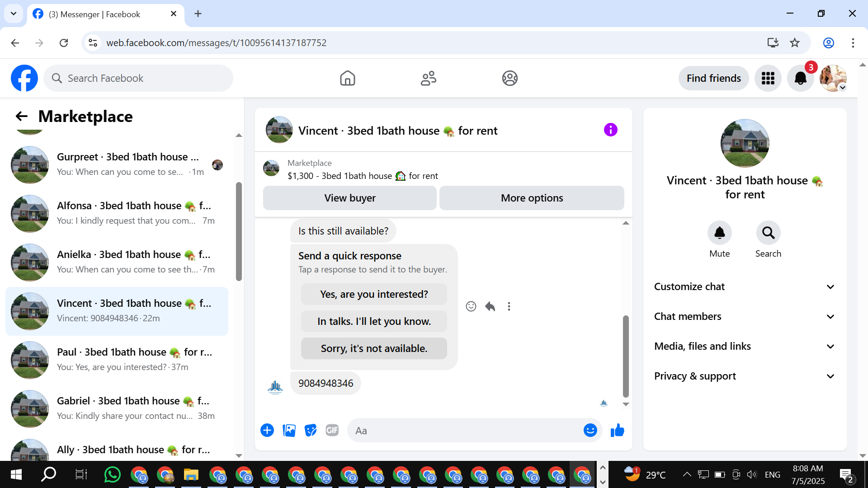The height and width of the screenshot is (488, 868).
Task: Select "Sorry, it's not available." response
Action: (374, 348)
